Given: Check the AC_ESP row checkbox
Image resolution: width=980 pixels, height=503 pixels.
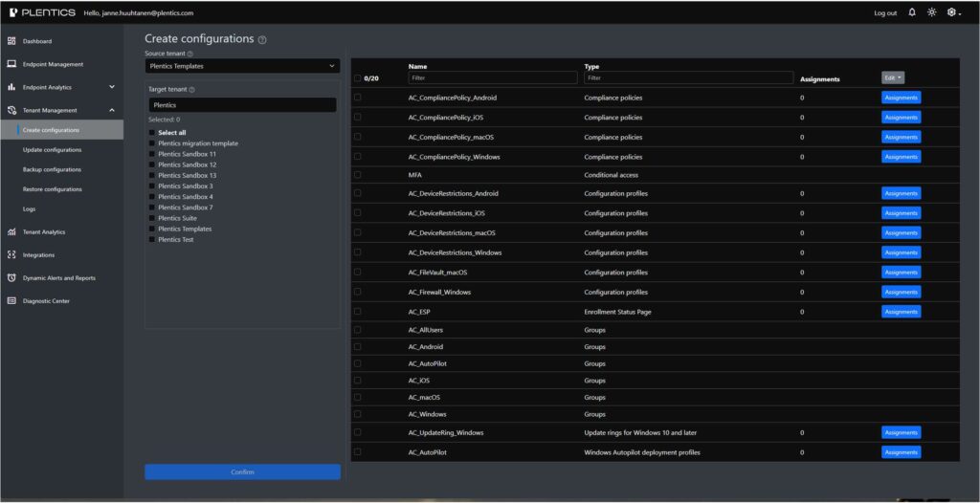Looking at the screenshot, I should (x=358, y=311).
